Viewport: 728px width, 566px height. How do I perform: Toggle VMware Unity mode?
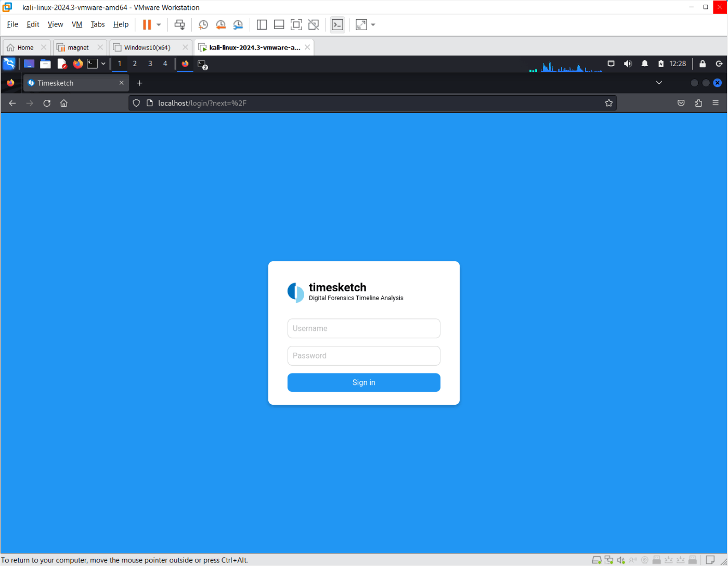[314, 24]
